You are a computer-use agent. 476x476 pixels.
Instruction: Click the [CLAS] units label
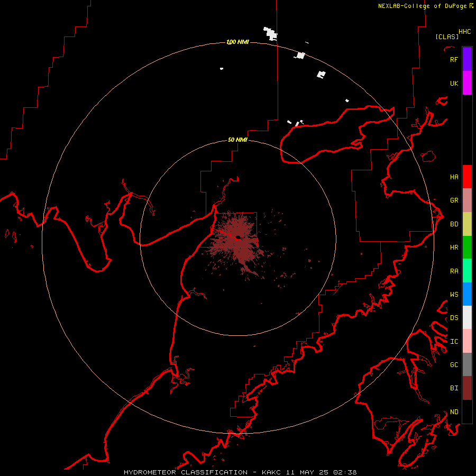coord(447,36)
